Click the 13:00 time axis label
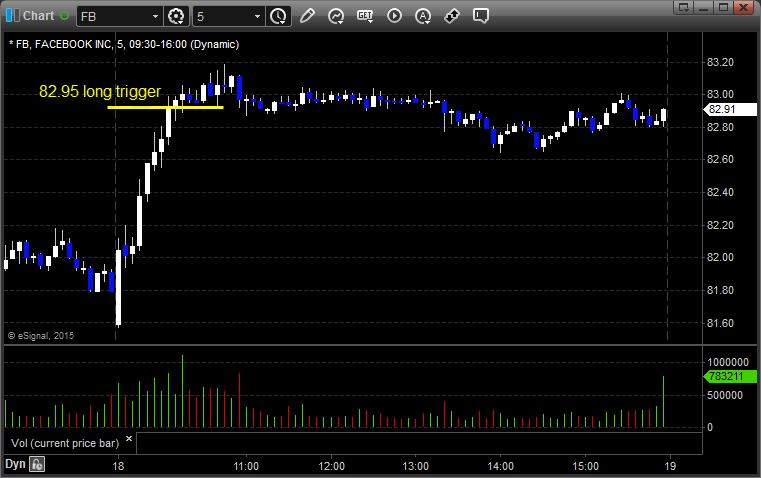This screenshot has width=761, height=478. [x=416, y=466]
